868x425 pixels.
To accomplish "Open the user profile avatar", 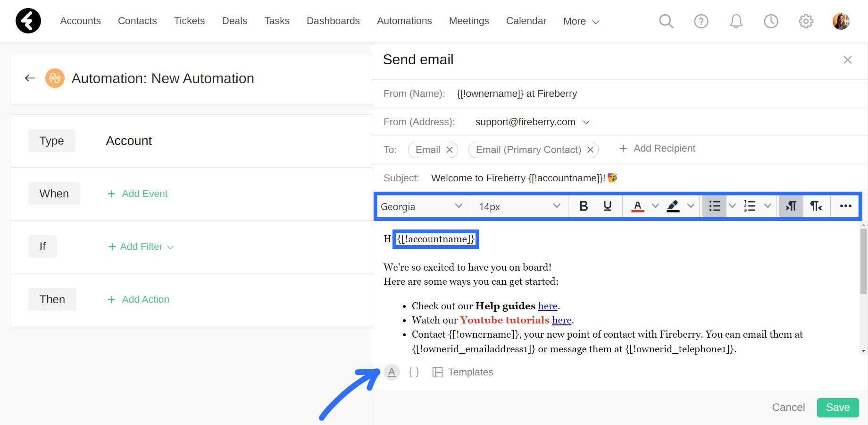I will (x=841, y=21).
